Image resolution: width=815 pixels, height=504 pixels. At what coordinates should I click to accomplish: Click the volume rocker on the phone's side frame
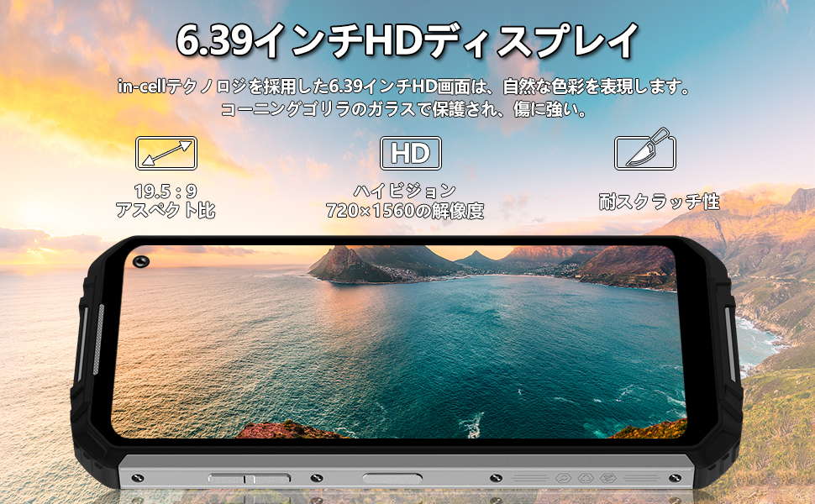click(250, 479)
